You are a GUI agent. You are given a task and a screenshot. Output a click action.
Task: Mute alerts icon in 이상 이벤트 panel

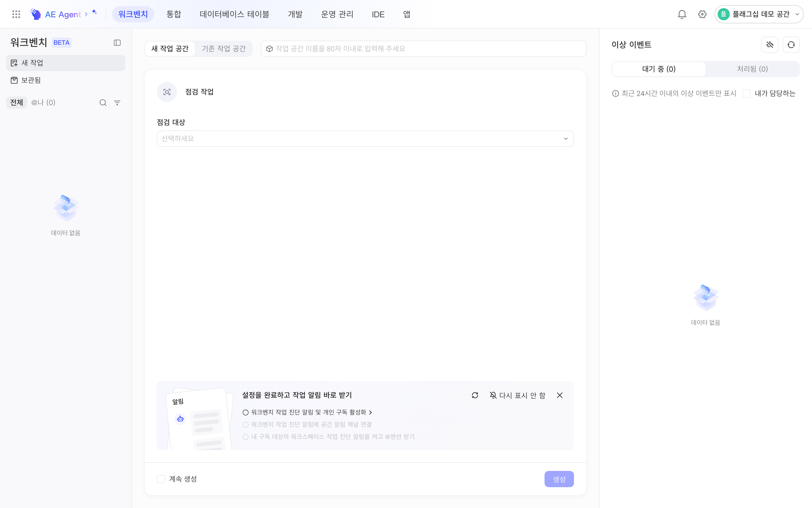pyautogui.click(x=770, y=45)
